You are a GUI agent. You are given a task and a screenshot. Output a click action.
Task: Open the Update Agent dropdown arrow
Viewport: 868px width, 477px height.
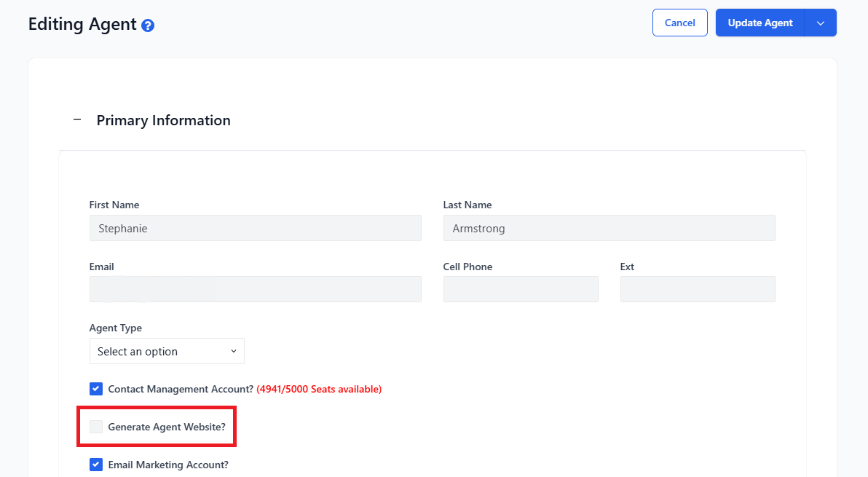point(821,23)
